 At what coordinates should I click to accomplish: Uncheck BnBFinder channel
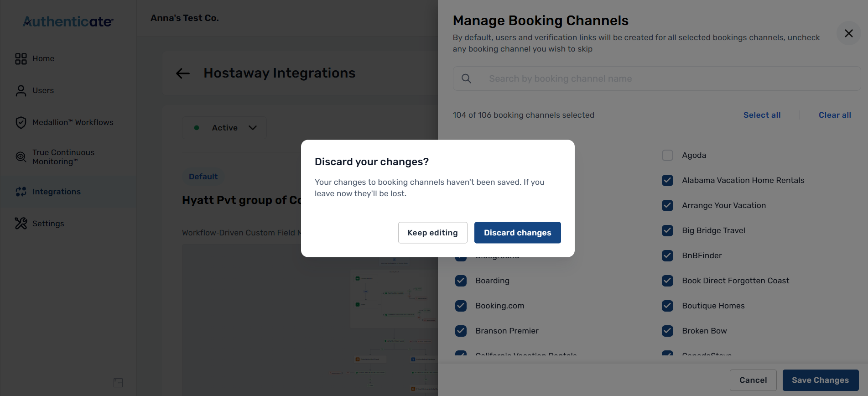pos(667,256)
